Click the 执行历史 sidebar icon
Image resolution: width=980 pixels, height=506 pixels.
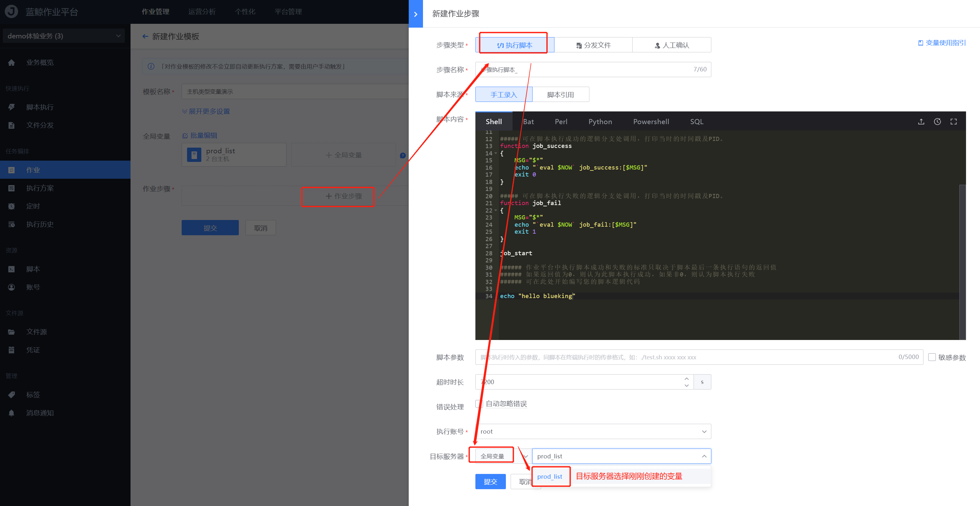point(11,224)
